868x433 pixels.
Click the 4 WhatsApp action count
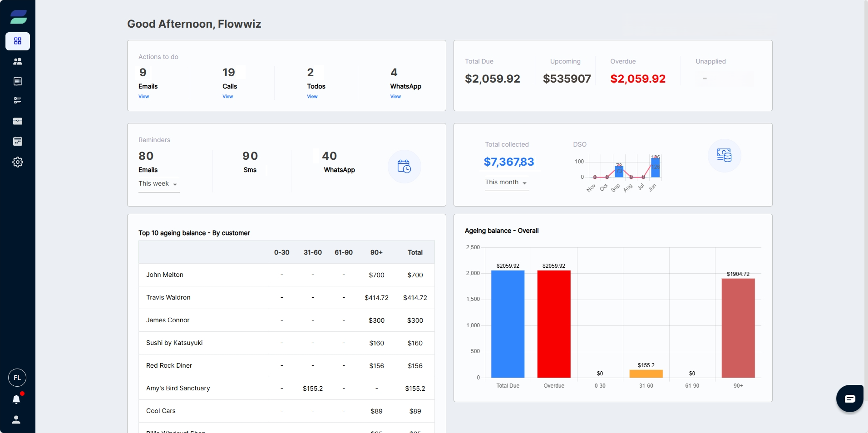click(x=394, y=73)
